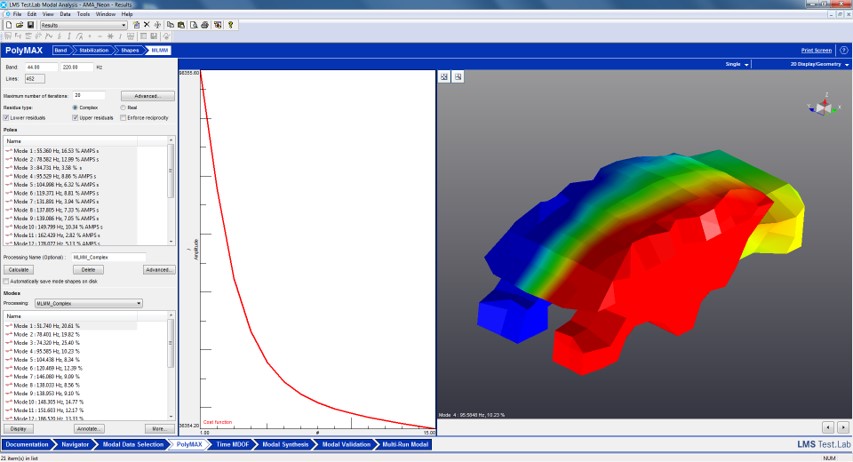Click the Display button below the Modes list
Viewport: 853px width, 462px height.
point(18,429)
